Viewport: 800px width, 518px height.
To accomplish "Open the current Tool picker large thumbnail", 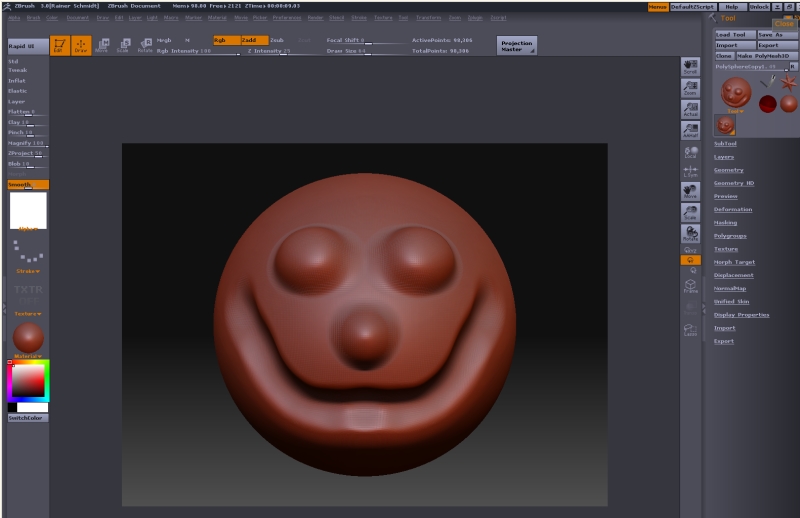I will tap(736, 94).
